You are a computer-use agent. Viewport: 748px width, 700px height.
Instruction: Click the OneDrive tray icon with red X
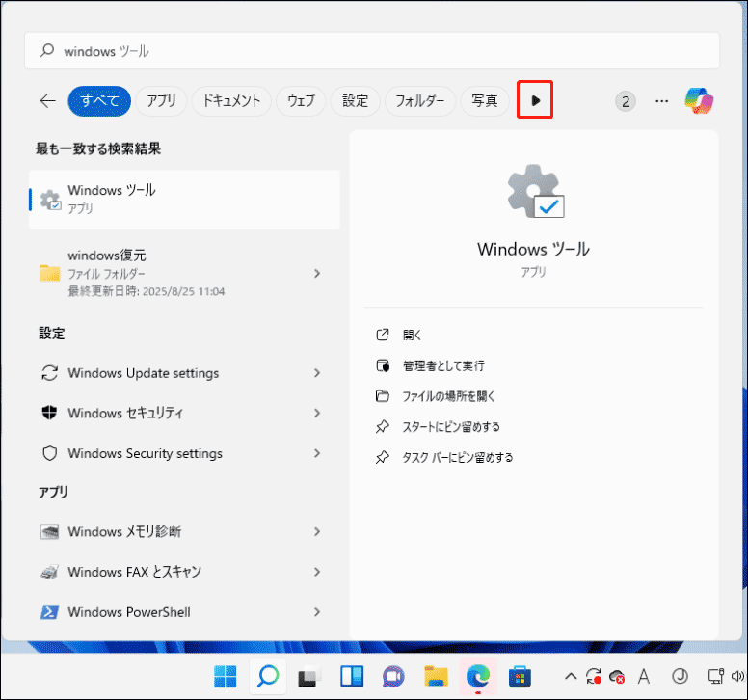(x=617, y=676)
